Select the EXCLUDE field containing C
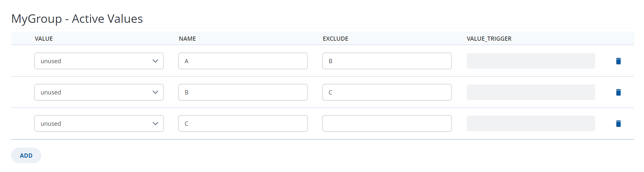Viewport: 644px width, 172px height. 387,92
